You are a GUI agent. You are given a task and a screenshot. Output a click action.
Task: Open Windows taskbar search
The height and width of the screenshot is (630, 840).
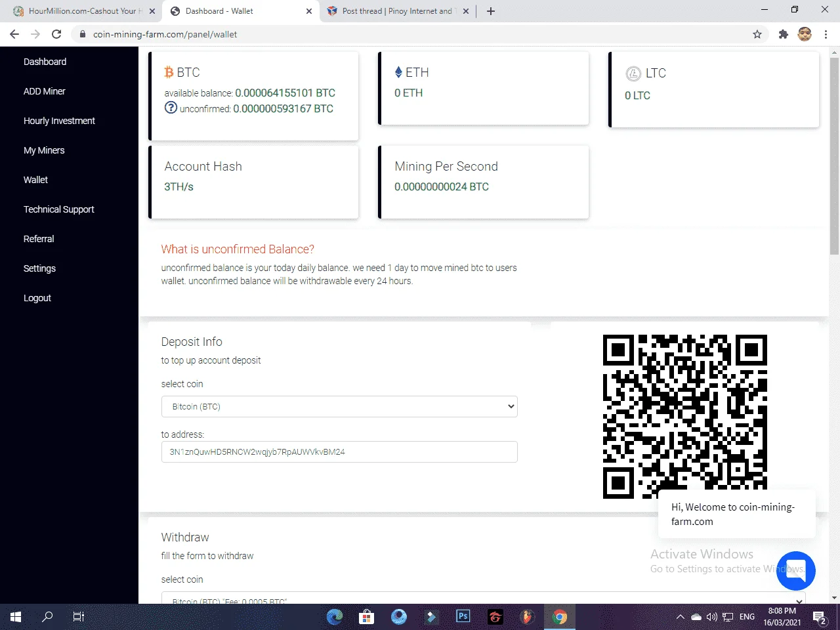pos(47,617)
